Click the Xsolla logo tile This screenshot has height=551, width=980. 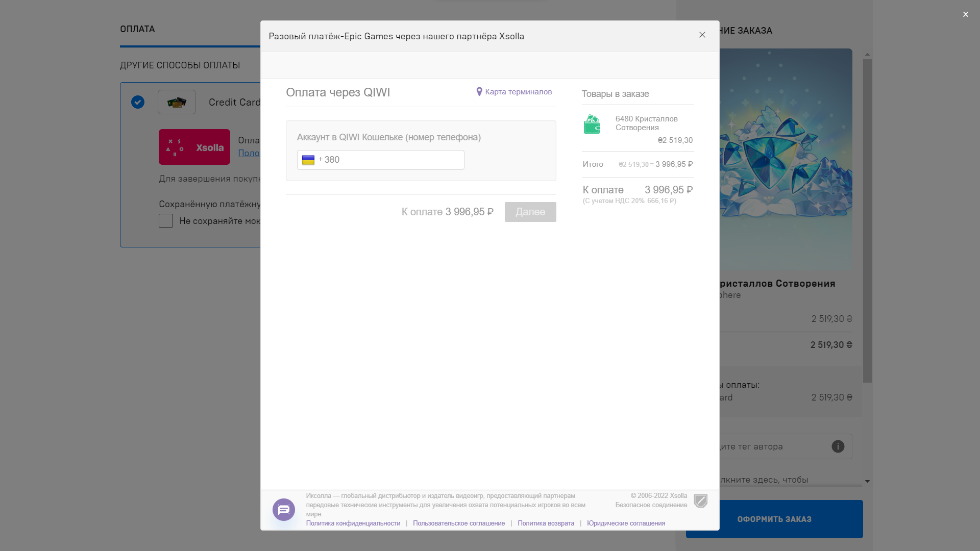(x=194, y=147)
